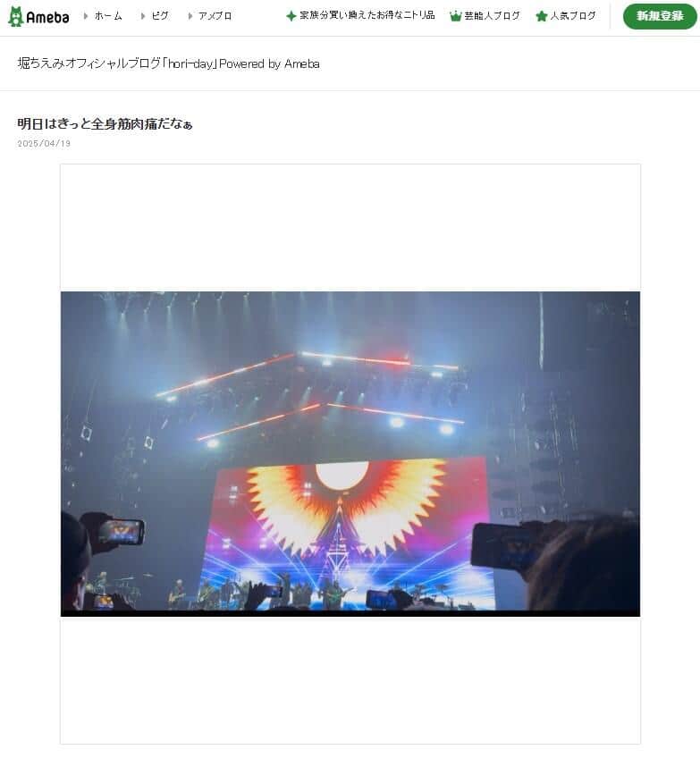Click the concert stage video thumbnail
The height and width of the screenshot is (758, 700).
pyautogui.click(x=350, y=453)
